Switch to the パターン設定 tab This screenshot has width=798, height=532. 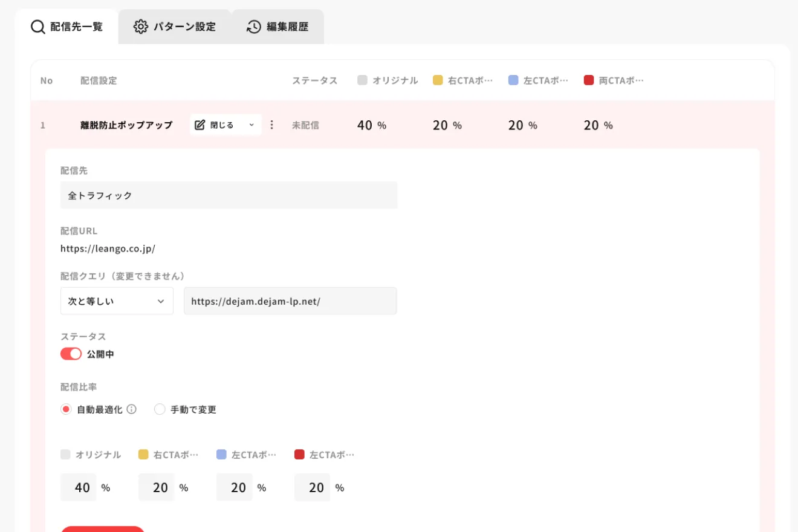[x=175, y=27]
